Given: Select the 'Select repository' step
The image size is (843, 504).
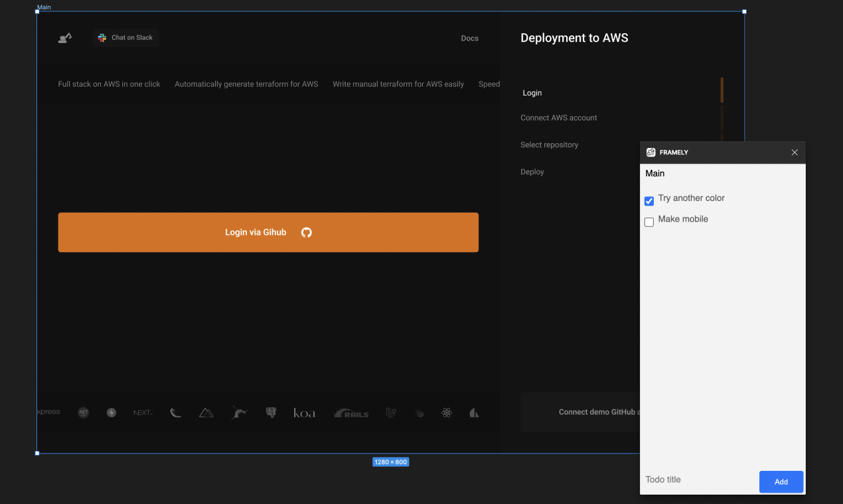Looking at the screenshot, I should [550, 145].
